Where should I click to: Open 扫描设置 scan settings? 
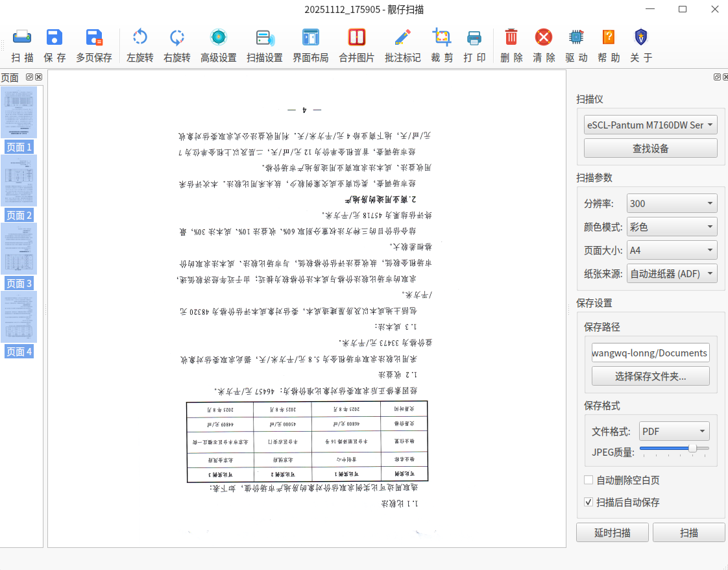tap(265, 45)
